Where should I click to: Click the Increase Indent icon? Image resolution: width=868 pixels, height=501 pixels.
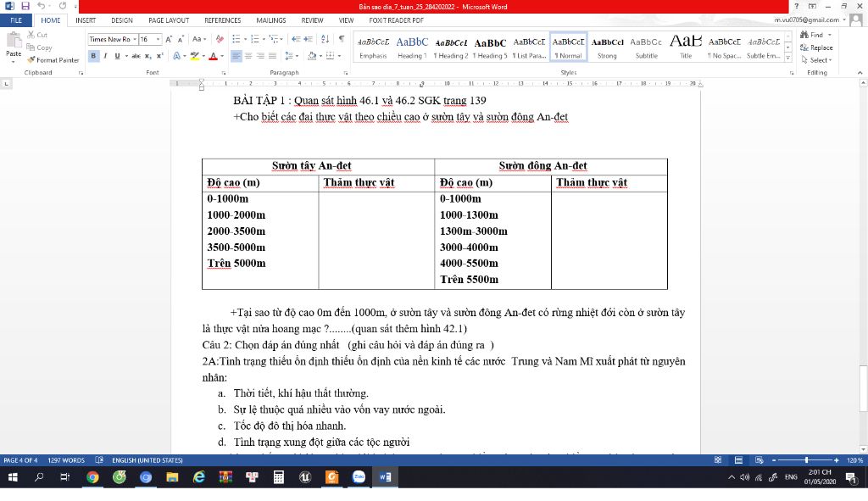[308, 39]
